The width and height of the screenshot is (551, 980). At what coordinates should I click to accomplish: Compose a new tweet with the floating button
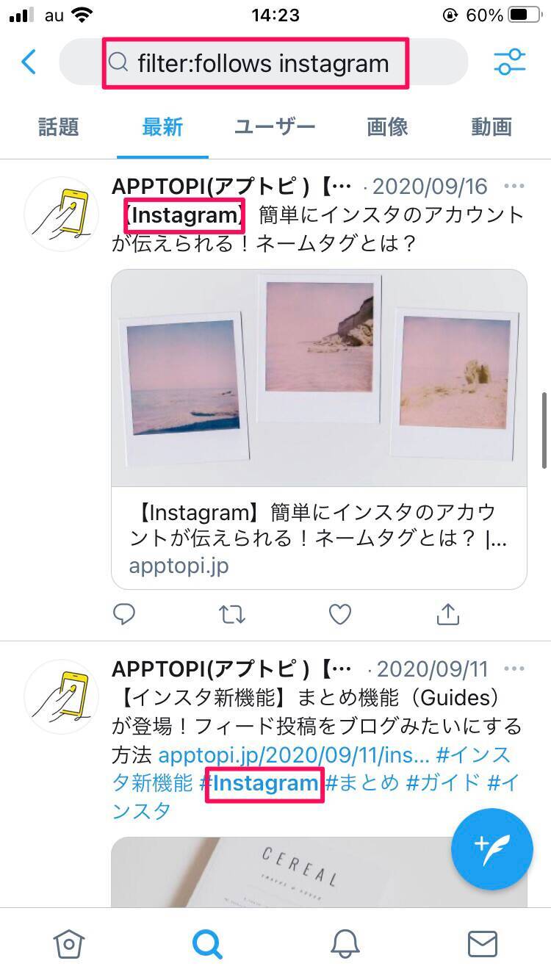click(491, 849)
